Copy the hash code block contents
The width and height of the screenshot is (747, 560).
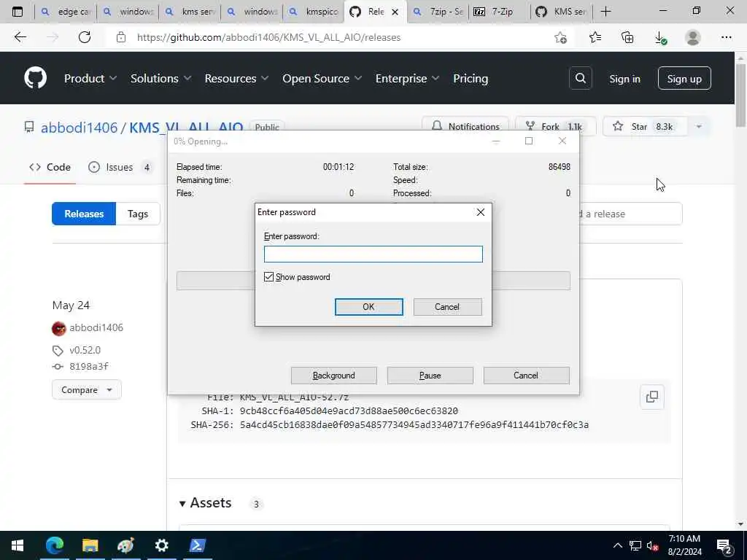point(652,397)
